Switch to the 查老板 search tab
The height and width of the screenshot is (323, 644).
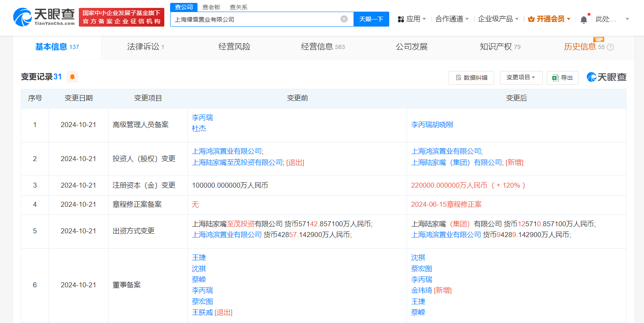210,7
